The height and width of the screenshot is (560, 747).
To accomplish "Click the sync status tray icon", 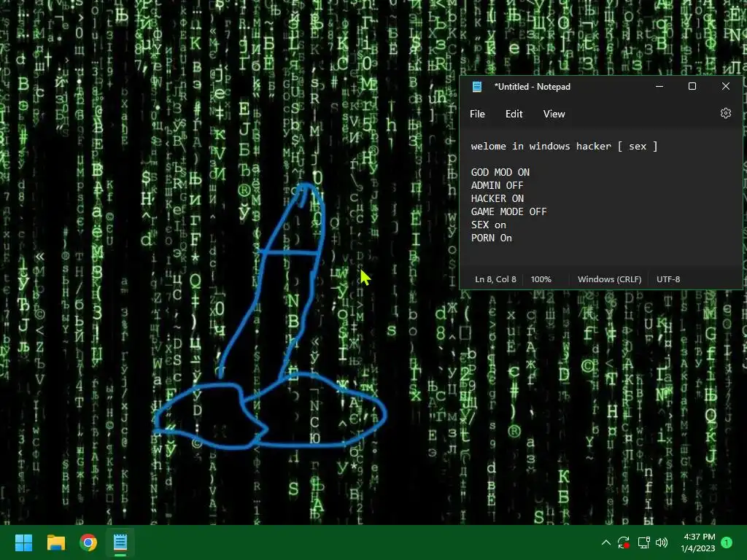I will point(624,542).
